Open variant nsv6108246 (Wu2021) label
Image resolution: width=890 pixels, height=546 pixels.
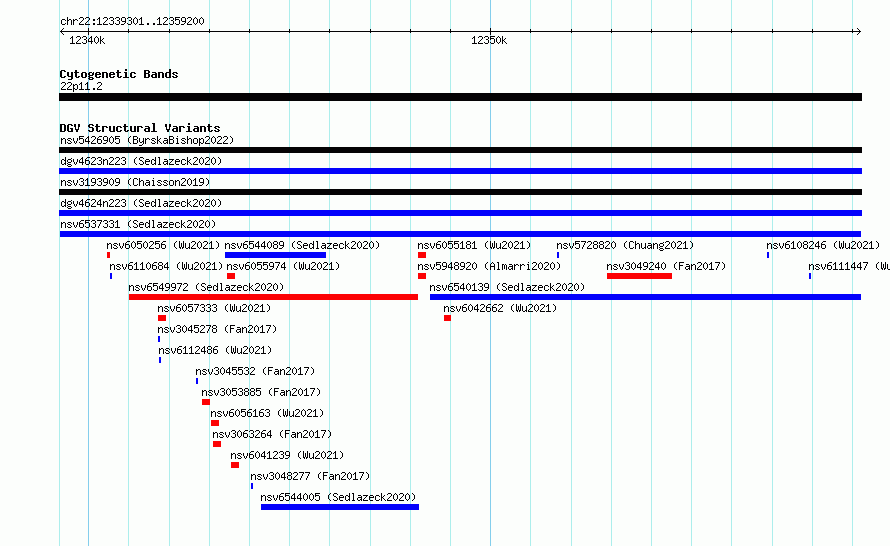pyautogui.click(x=823, y=245)
